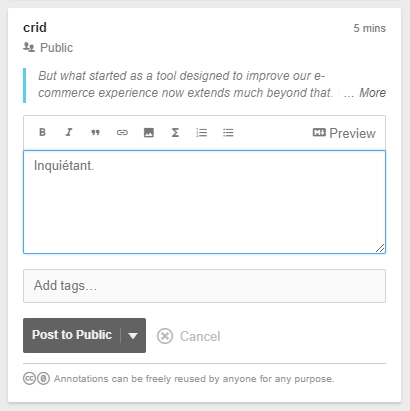Open the crid username link

pos(35,28)
